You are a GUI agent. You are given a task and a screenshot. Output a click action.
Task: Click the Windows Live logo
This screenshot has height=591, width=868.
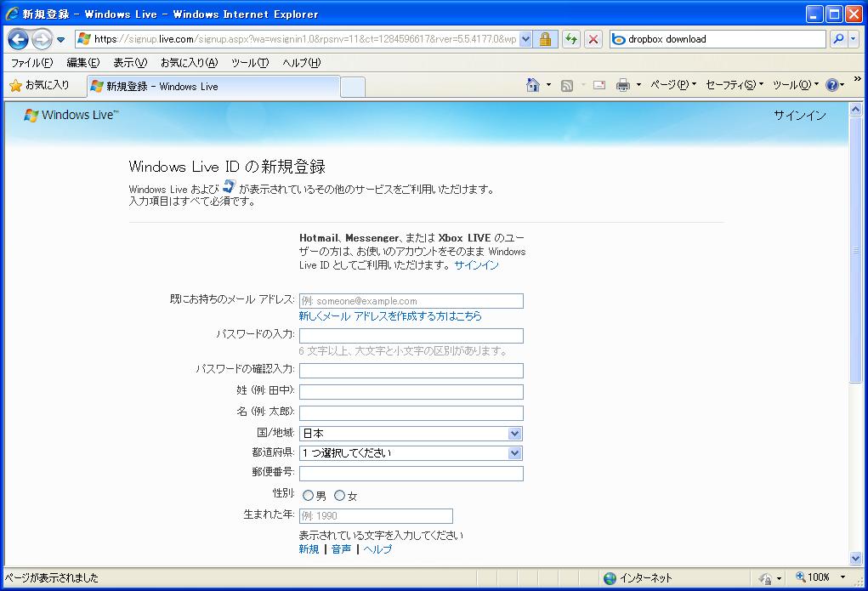[71, 115]
